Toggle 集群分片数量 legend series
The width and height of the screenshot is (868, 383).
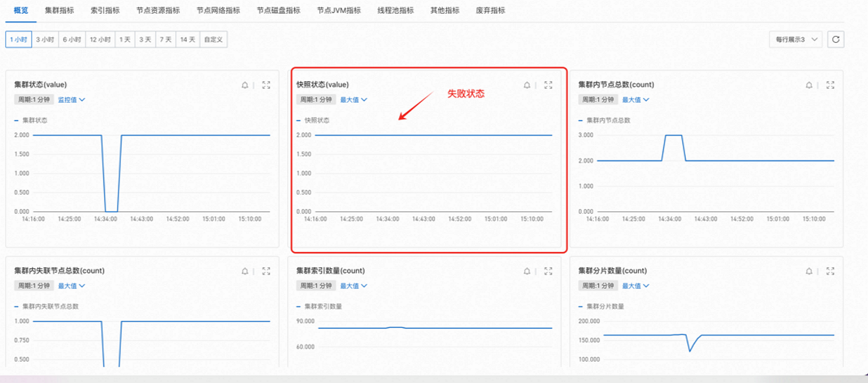tap(601, 306)
